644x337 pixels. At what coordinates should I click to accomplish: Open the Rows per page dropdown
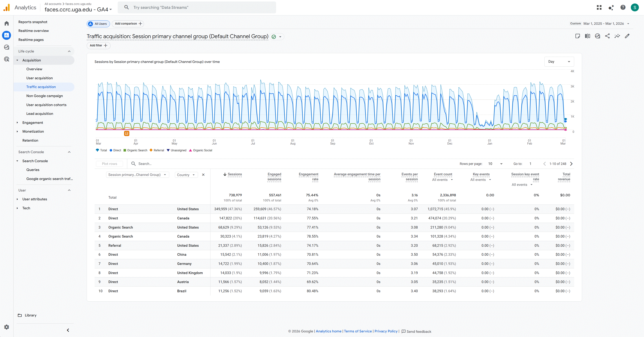[495, 164]
